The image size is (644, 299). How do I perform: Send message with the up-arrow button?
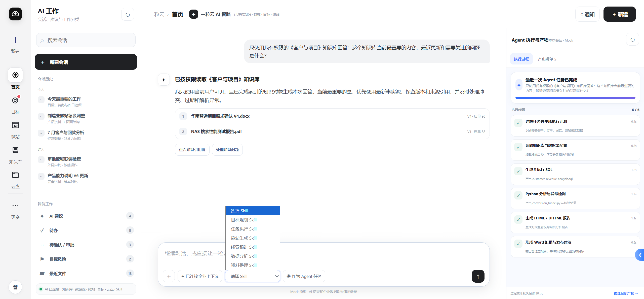tap(478, 276)
